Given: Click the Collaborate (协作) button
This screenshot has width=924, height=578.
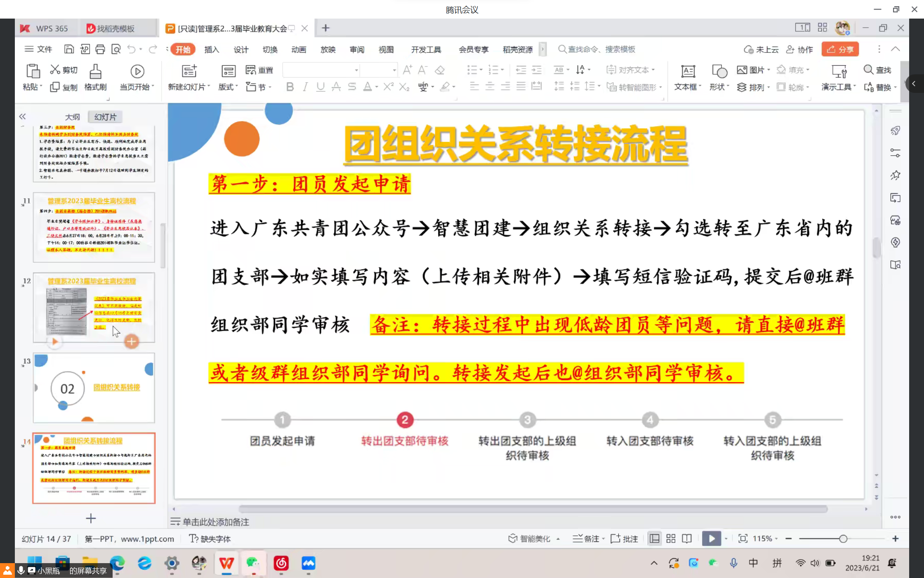Looking at the screenshot, I should [799, 50].
